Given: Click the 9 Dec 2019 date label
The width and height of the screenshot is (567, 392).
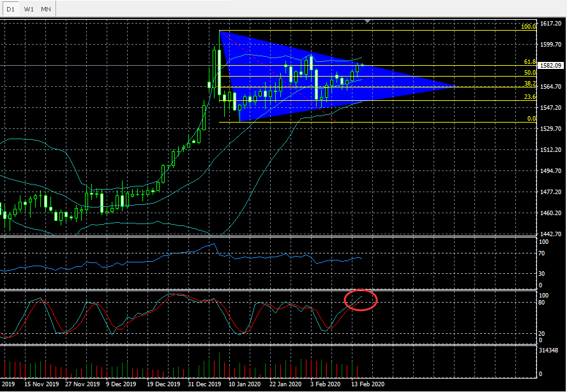Looking at the screenshot, I should pyautogui.click(x=121, y=384).
